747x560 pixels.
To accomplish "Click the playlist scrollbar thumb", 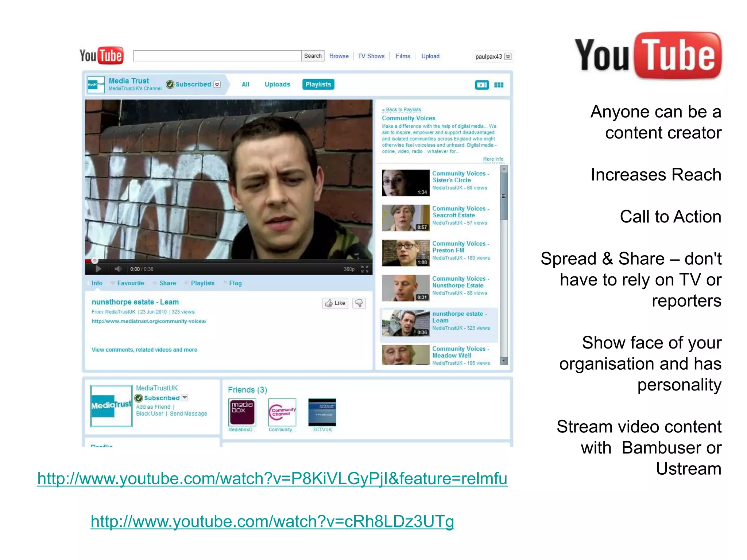I will [x=504, y=197].
